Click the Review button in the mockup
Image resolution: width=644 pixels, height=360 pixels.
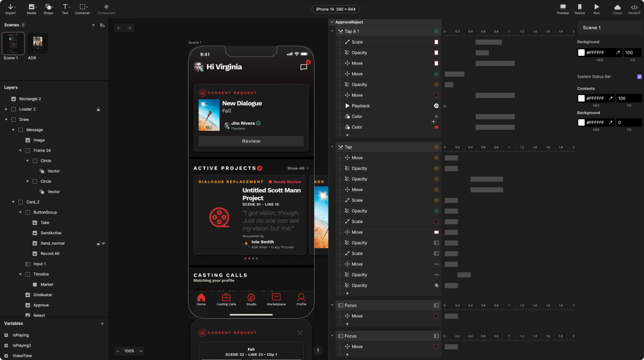pyautogui.click(x=251, y=141)
